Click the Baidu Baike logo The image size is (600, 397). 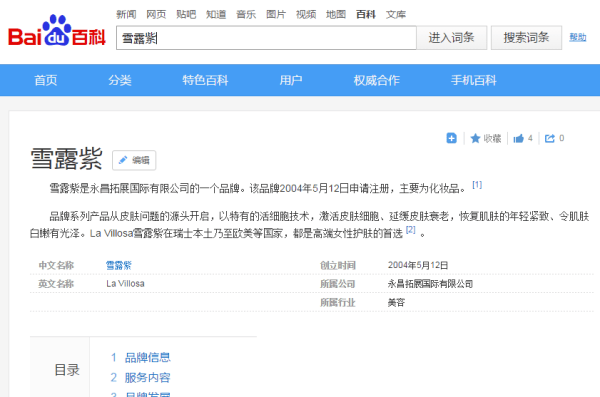pos(57,31)
